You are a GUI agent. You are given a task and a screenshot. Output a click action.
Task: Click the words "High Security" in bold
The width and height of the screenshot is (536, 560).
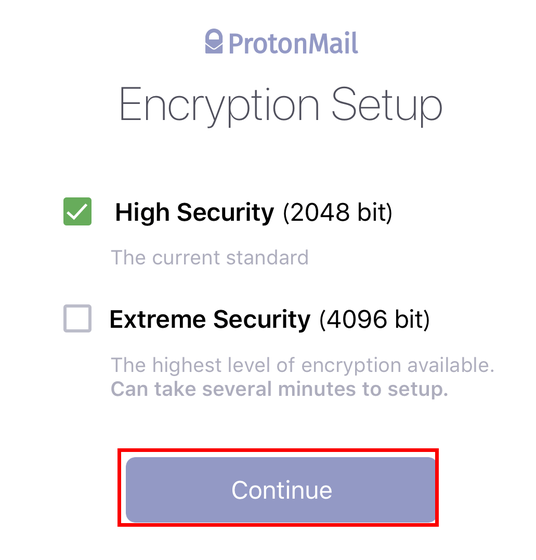coord(195,212)
